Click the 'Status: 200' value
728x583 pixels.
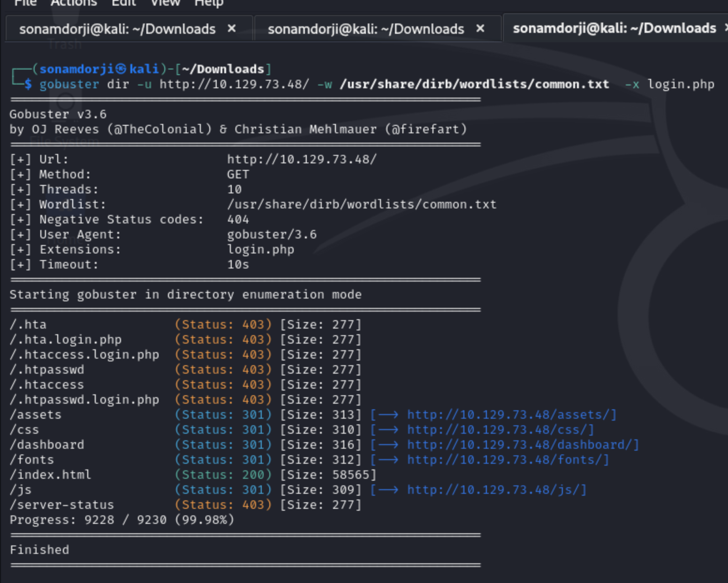223,475
